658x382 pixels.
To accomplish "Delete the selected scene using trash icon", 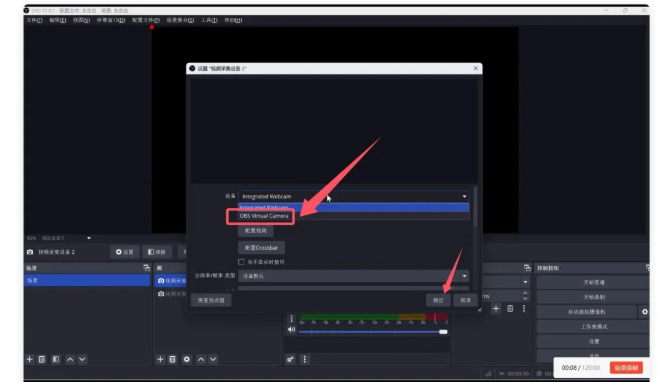I will click(x=42, y=359).
